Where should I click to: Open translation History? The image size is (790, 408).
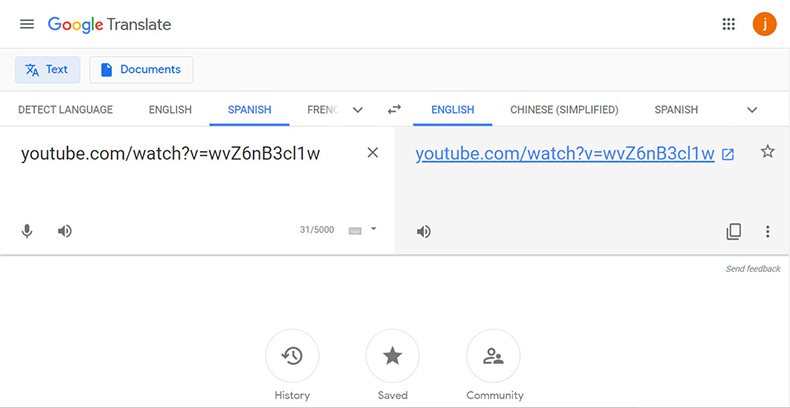coord(292,356)
